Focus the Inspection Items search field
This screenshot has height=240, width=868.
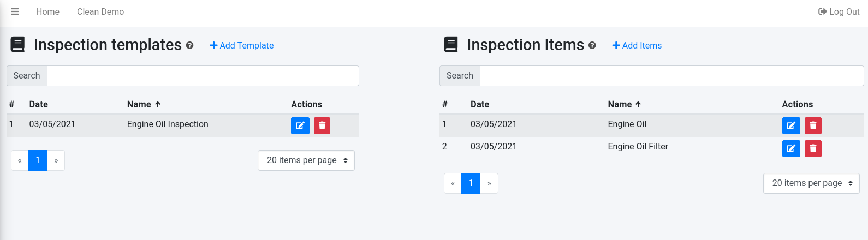(671, 76)
